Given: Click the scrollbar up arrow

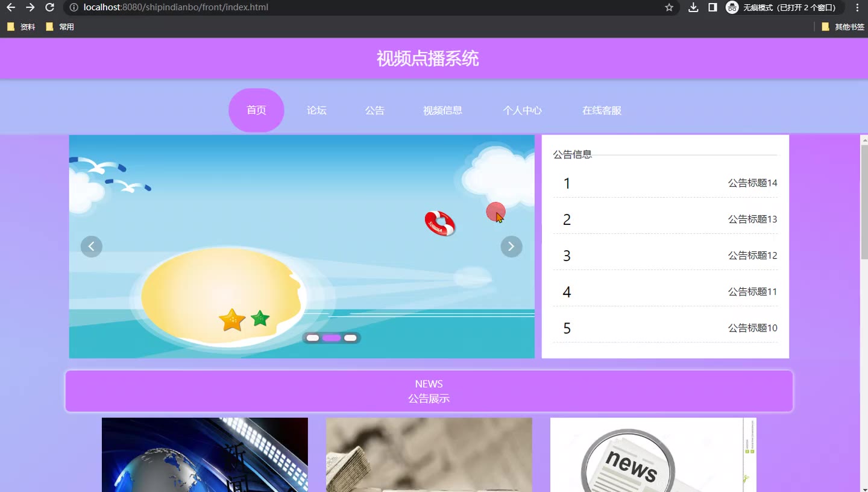Looking at the screenshot, I should pyautogui.click(x=864, y=140).
